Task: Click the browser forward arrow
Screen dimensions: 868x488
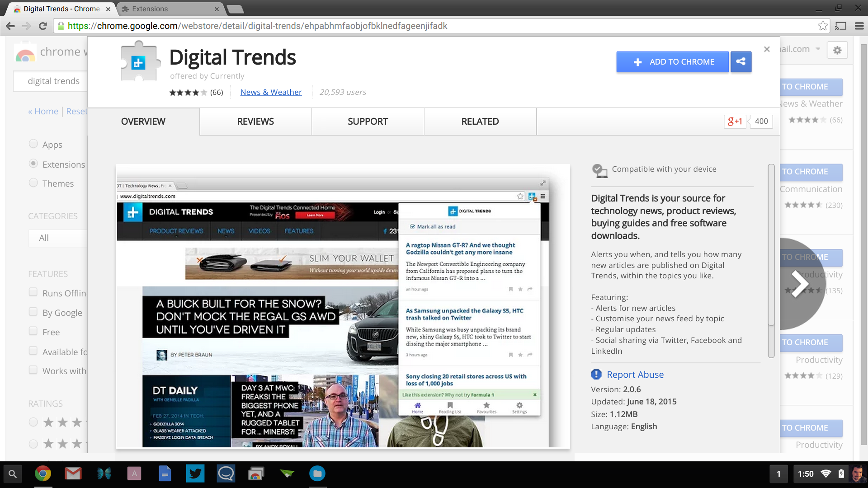Action: point(26,26)
